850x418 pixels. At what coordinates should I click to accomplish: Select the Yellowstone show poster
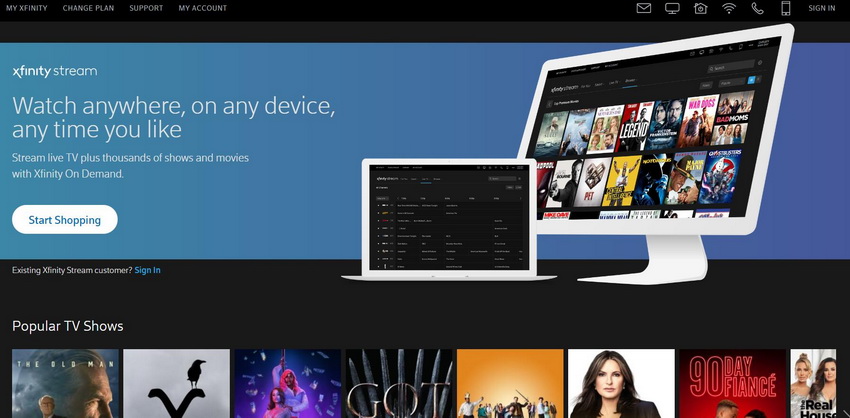pos(176,383)
